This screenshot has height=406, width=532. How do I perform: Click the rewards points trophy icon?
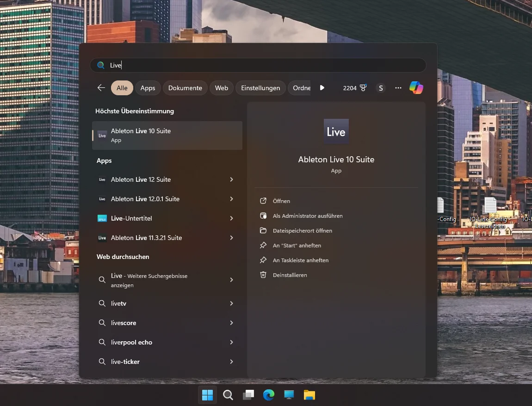363,88
